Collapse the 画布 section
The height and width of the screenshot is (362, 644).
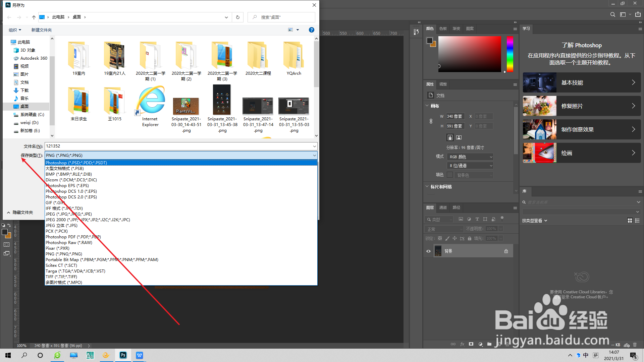tap(427, 106)
